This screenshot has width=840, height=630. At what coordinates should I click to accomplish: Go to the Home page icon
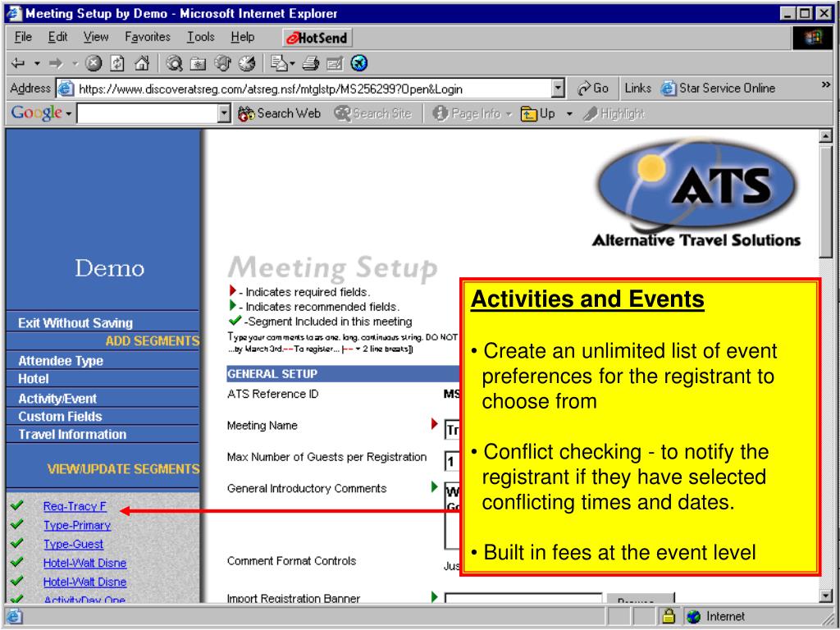[141, 64]
